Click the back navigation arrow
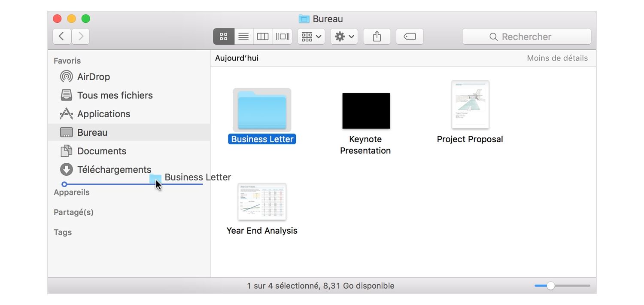644x305 pixels. coord(62,37)
